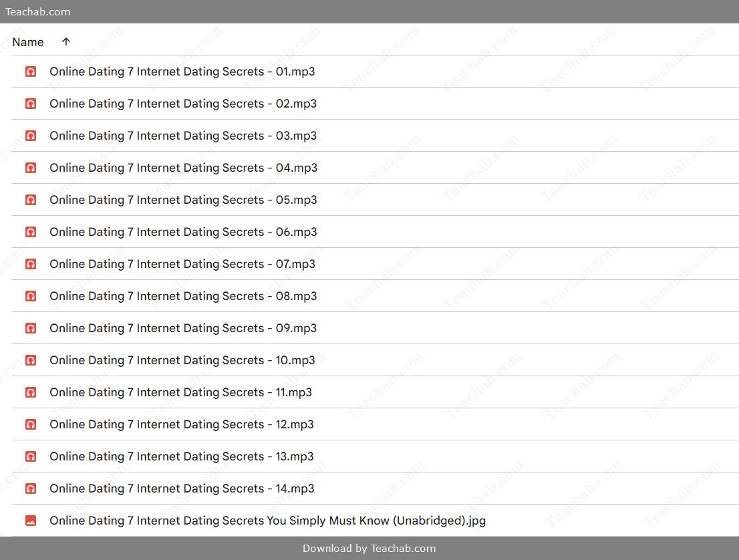Select file name Internet Dating Secrets - 05.mp3

(183, 200)
